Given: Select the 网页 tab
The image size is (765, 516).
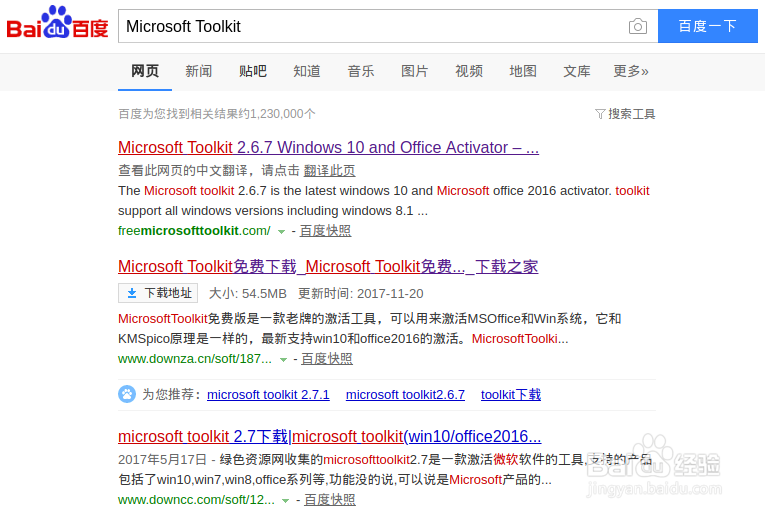Looking at the screenshot, I should [x=145, y=71].
